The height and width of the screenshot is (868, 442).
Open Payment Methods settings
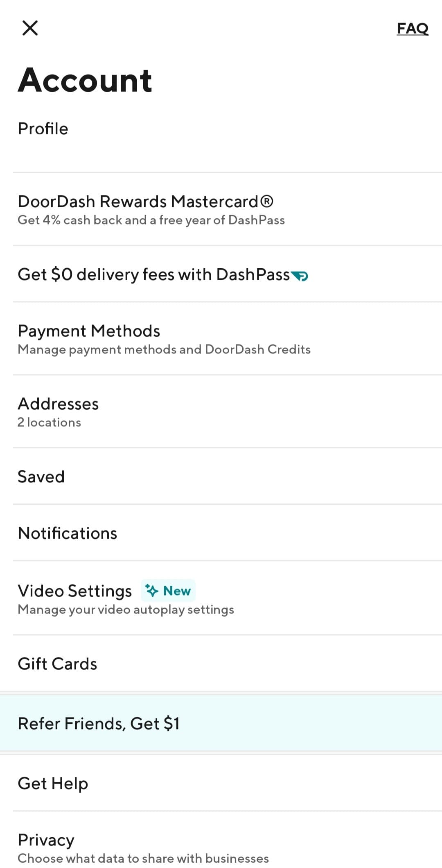click(x=221, y=339)
